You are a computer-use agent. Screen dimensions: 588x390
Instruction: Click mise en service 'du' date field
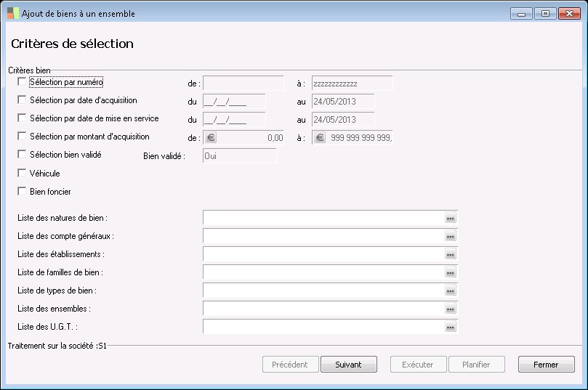(234, 120)
